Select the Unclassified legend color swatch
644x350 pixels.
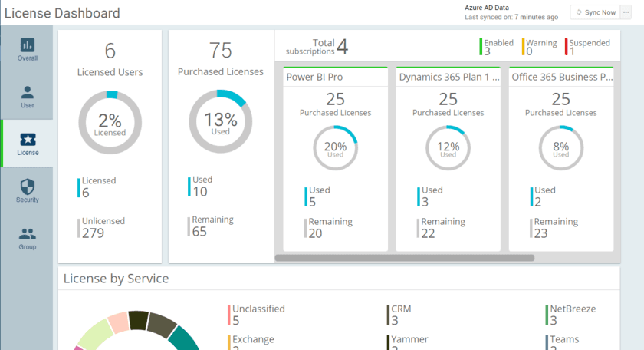click(x=228, y=315)
